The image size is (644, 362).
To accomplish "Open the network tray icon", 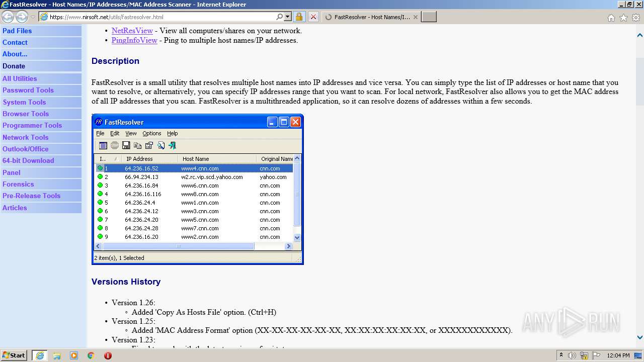I will pyautogui.click(x=584, y=355).
